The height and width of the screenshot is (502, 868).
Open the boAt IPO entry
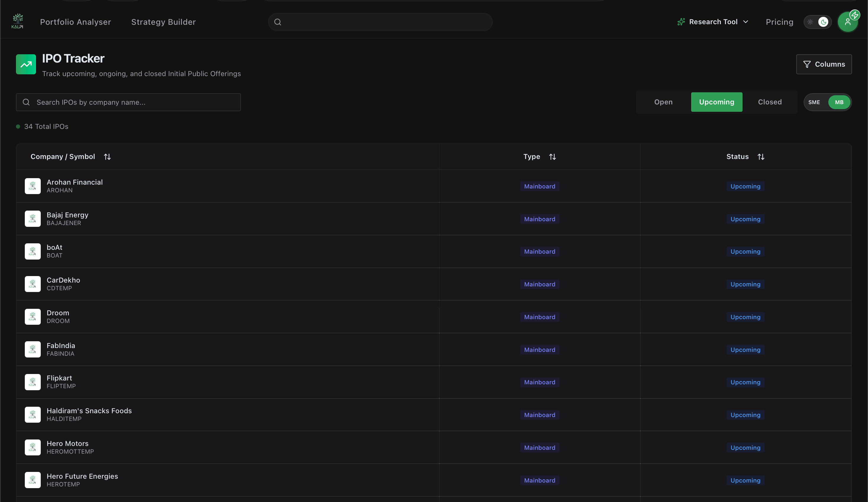point(434,252)
